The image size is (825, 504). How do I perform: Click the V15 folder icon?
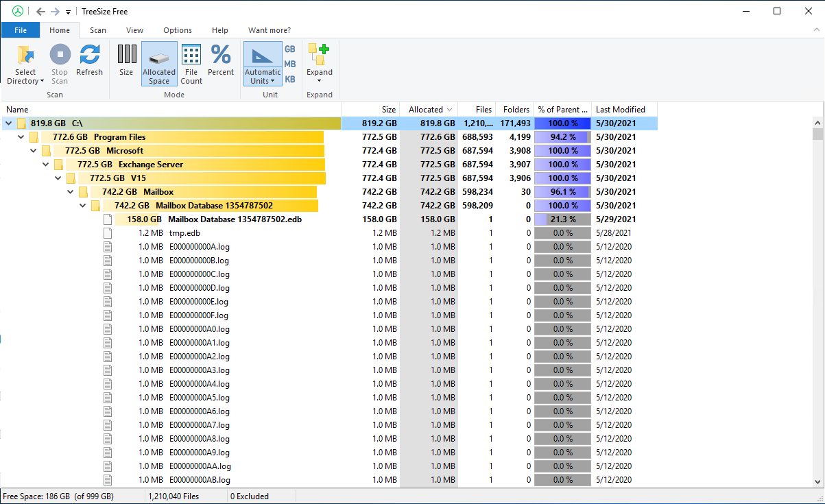click(x=71, y=178)
